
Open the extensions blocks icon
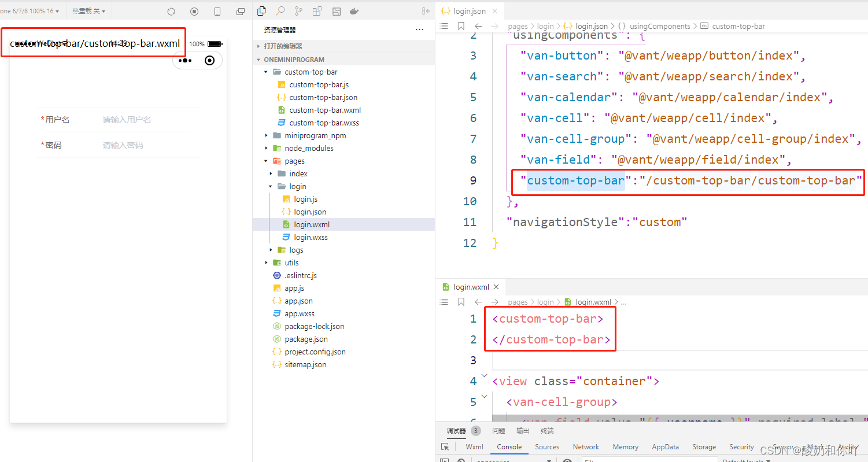[x=317, y=11]
